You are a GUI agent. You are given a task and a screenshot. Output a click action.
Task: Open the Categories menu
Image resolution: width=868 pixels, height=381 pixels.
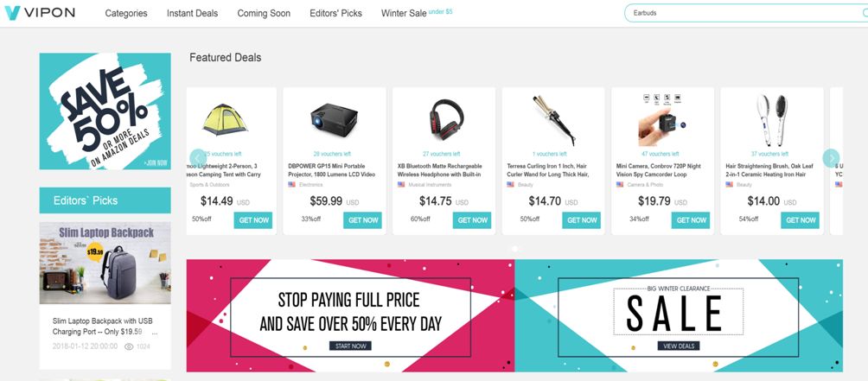(x=126, y=13)
